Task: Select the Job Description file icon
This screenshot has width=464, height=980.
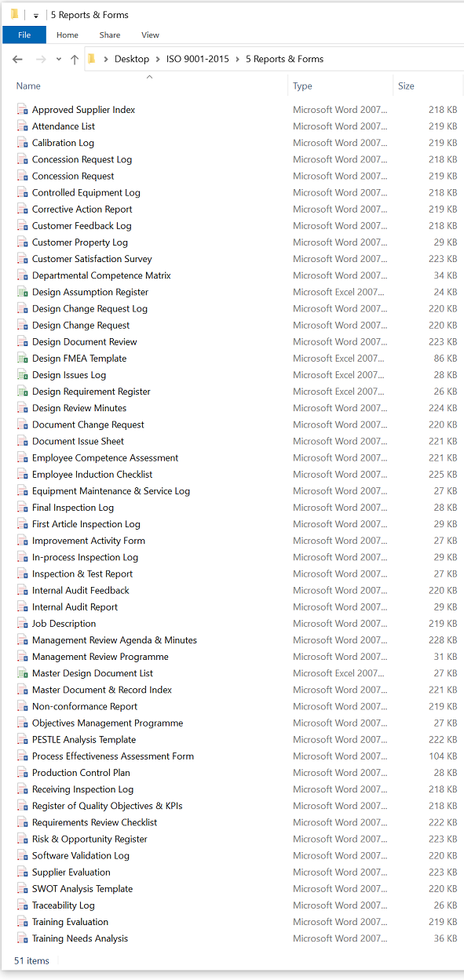Action: [x=22, y=623]
